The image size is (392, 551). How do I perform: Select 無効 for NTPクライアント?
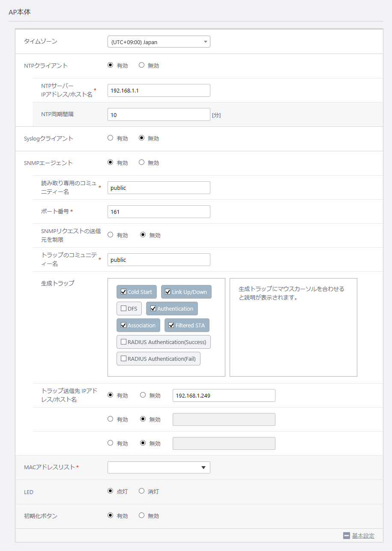click(x=141, y=65)
